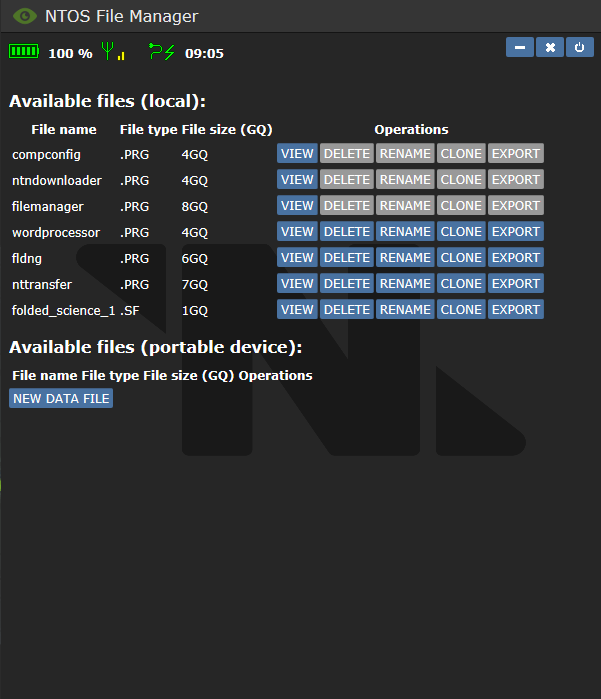Minimize the NTOS program window
Screen dimensions: 601x699
520,47
